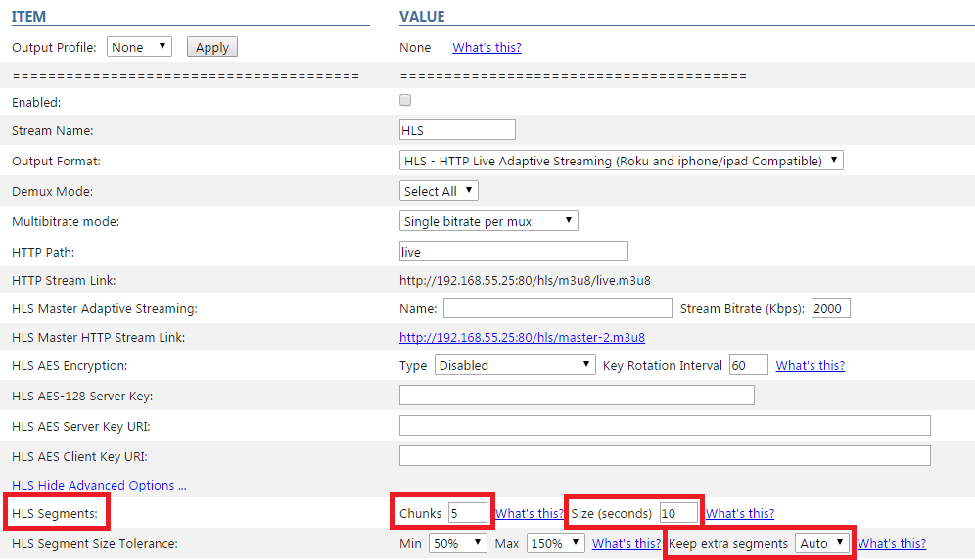Click the Apply button
This screenshot has height=560, width=975.
(212, 47)
